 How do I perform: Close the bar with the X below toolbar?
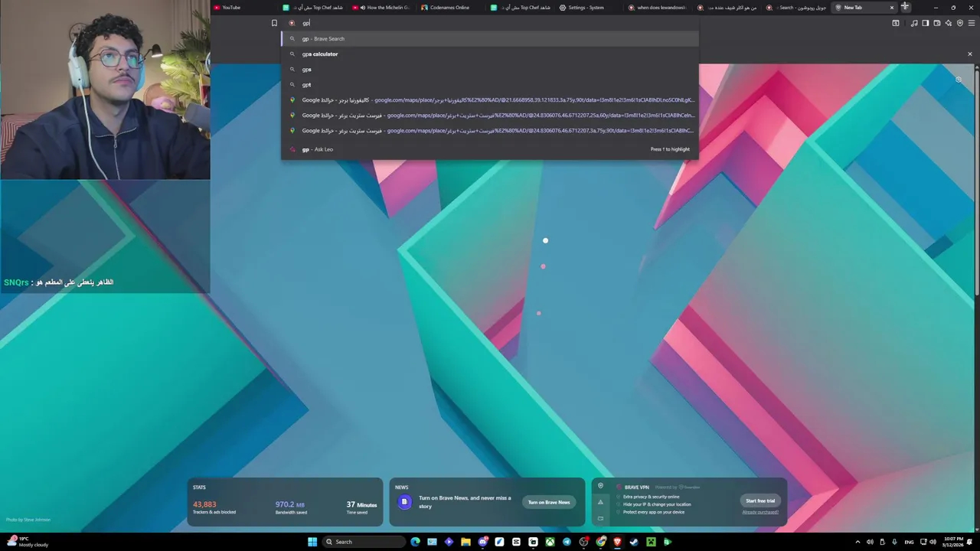pyautogui.click(x=969, y=54)
